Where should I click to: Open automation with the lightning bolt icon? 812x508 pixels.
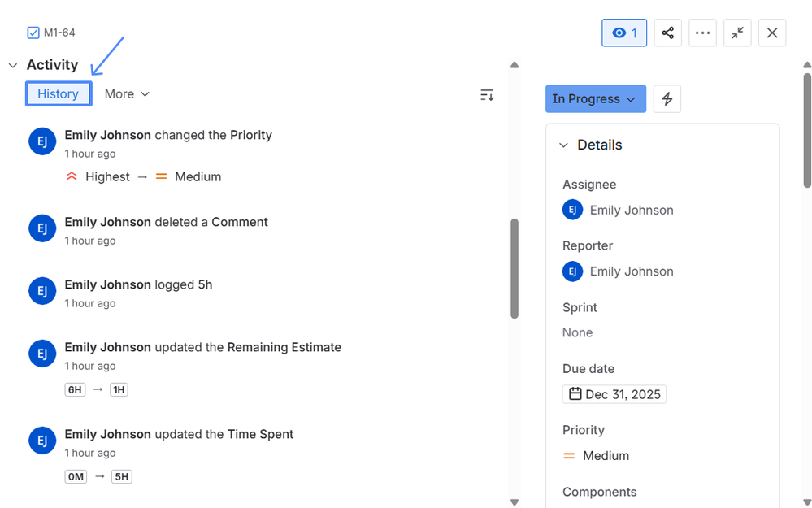tap(667, 98)
